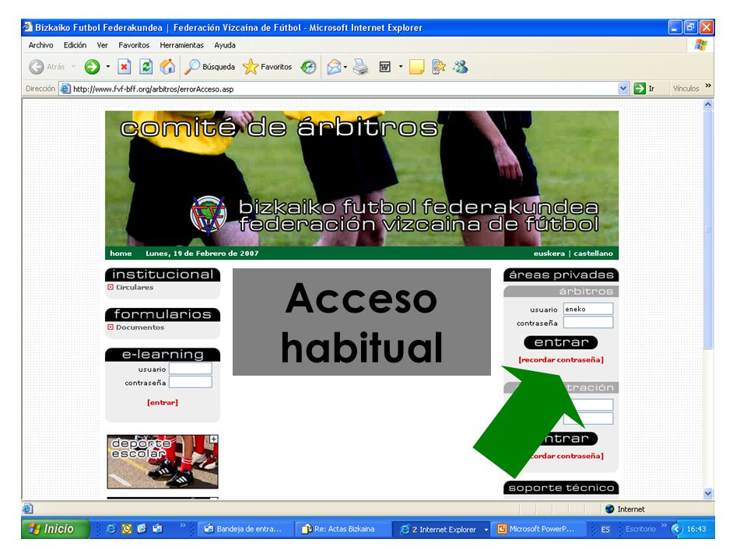
Task: Launch Outlook from quick launch
Action: 157,529
